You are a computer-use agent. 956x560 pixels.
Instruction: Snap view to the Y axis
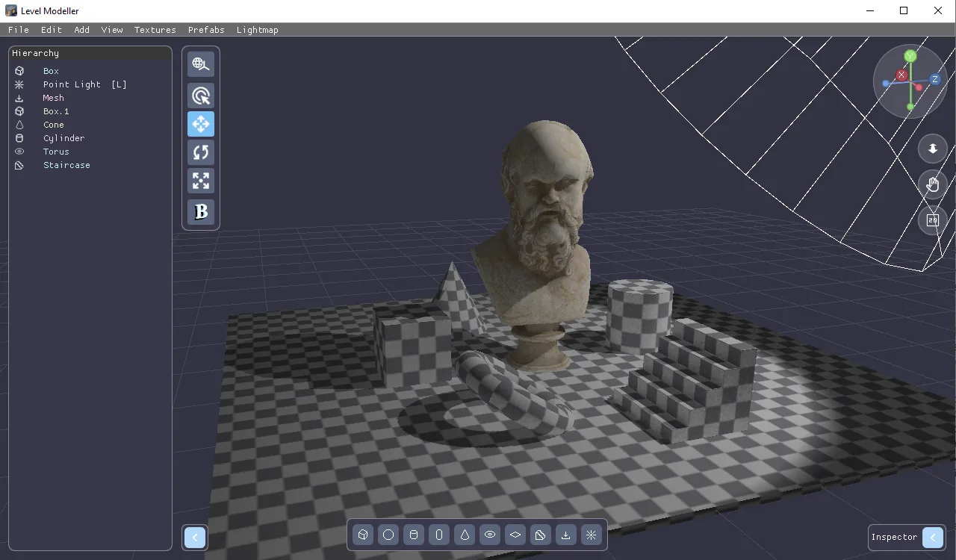click(910, 56)
